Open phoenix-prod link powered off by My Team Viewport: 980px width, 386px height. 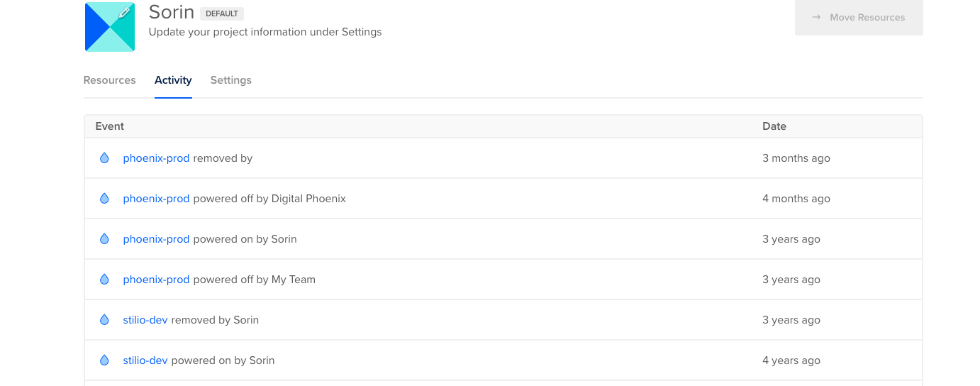coord(156,280)
